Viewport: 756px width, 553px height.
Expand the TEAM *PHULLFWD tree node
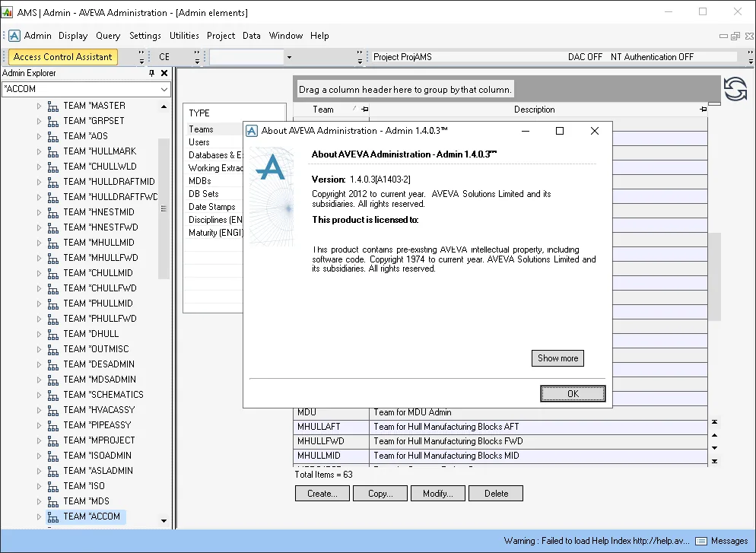pos(39,319)
